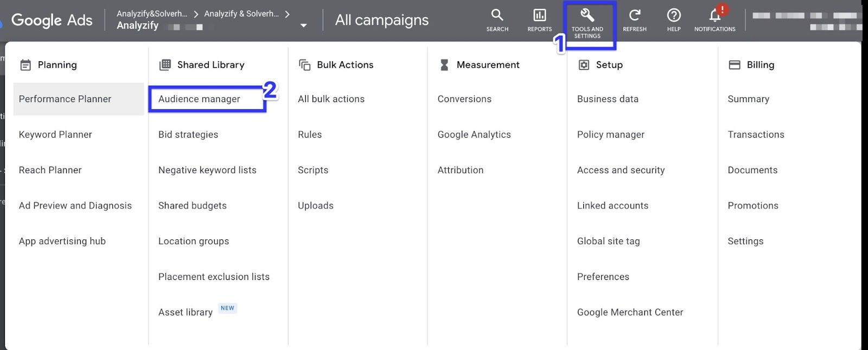Image resolution: width=868 pixels, height=350 pixels.
Task: Click the Bulk Actions copy icon
Action: pos(305,65)
